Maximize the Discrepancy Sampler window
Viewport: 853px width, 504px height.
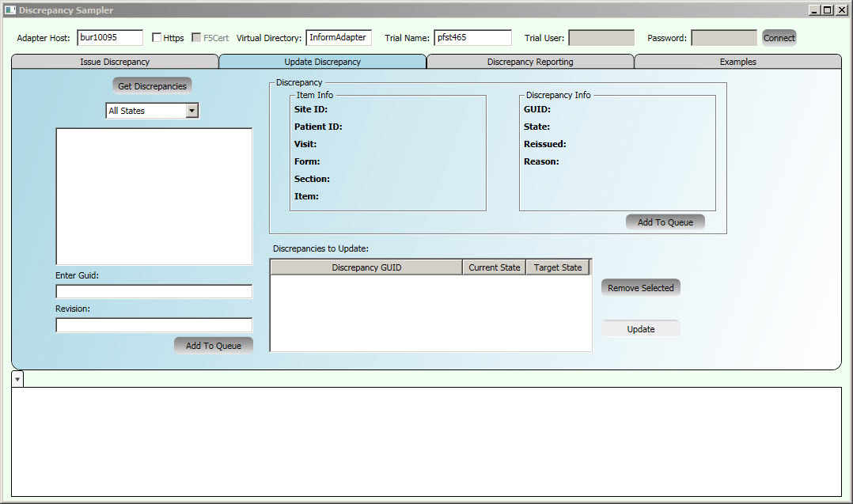point(827,10)
